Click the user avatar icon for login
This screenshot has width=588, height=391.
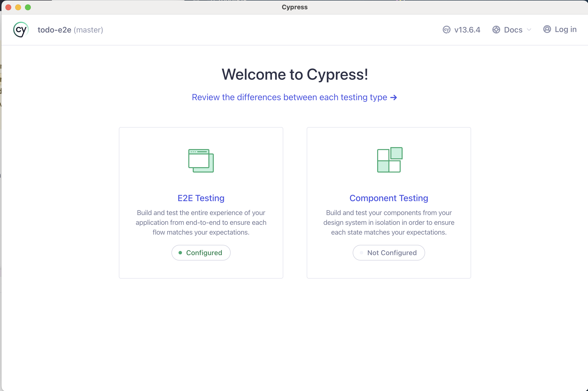[x=547, y=29]
